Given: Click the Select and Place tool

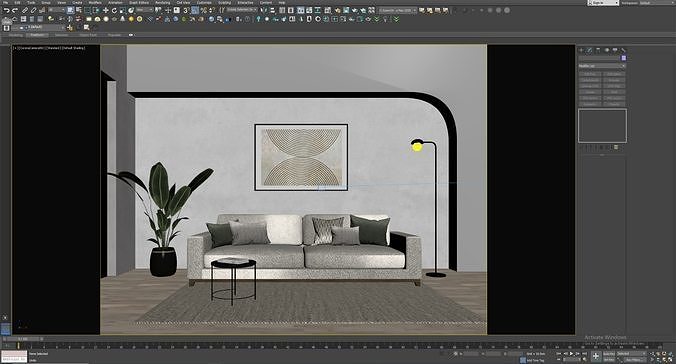Looking at the screenshot, I should (x=131, y=10).
